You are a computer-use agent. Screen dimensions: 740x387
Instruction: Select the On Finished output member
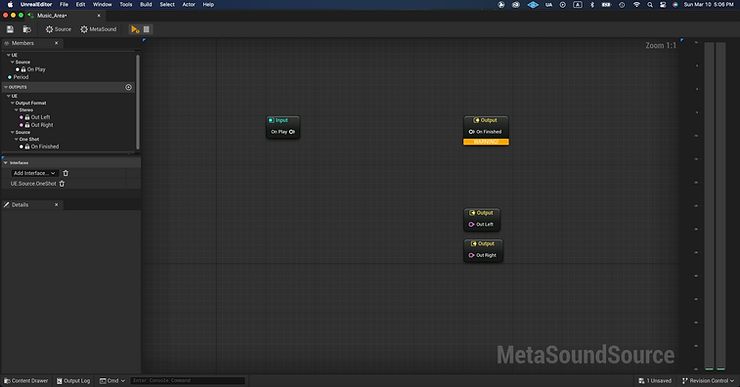[x=45, y=147]
